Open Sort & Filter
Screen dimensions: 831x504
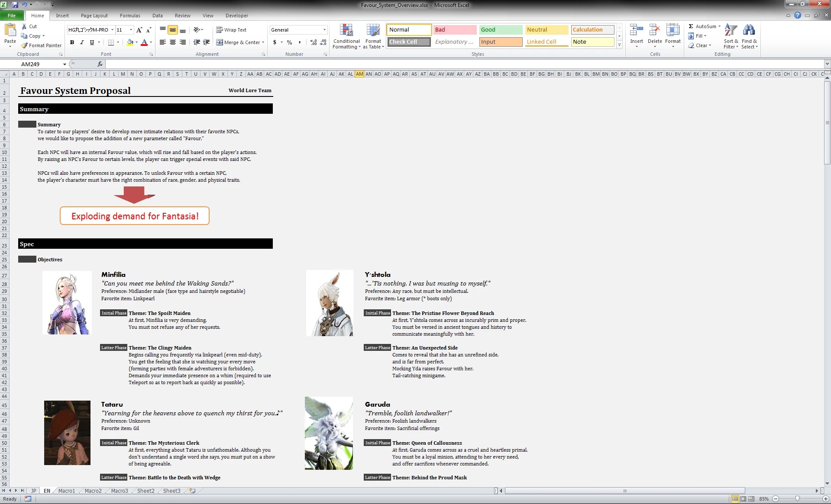[731, 36]
